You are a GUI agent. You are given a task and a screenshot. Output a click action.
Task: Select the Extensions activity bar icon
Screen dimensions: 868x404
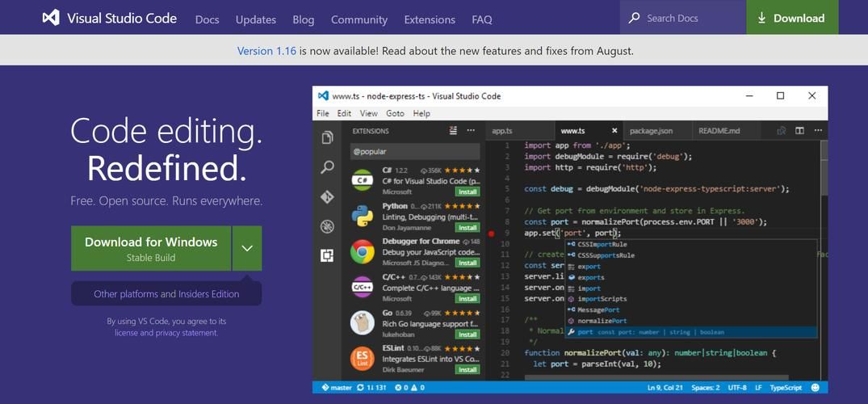pos(327,256)
